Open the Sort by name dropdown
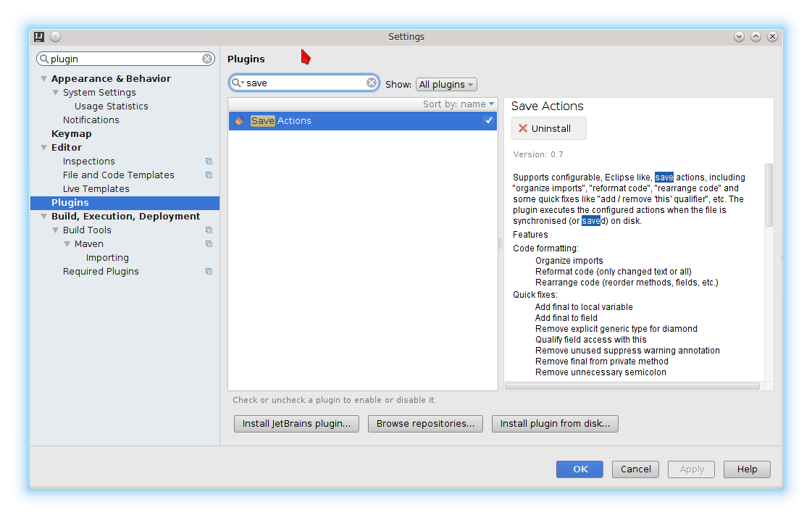This screenshot has height=518, width=812. tap(459, 104)
